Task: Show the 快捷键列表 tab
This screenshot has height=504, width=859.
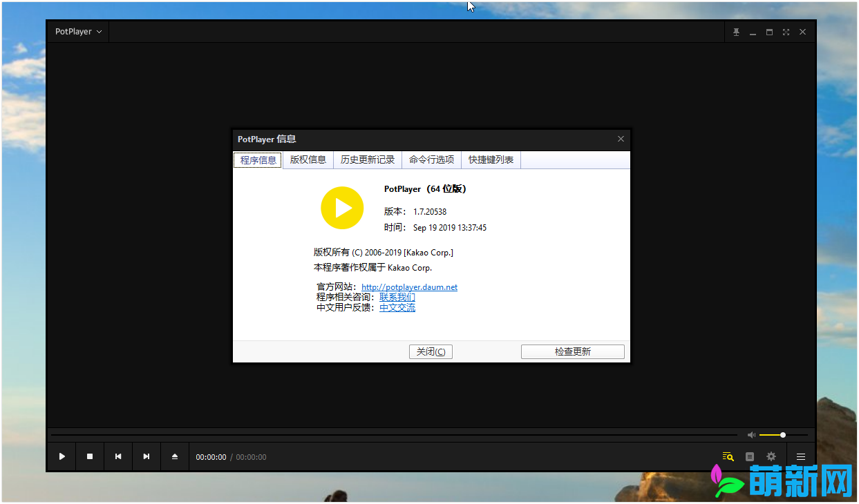Action: tap(491, 159)
